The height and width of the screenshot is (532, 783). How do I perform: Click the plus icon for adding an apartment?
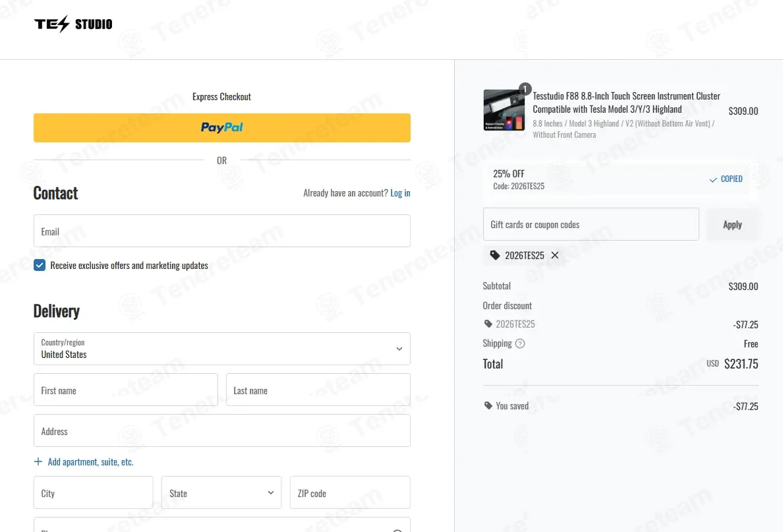(38, 461)
